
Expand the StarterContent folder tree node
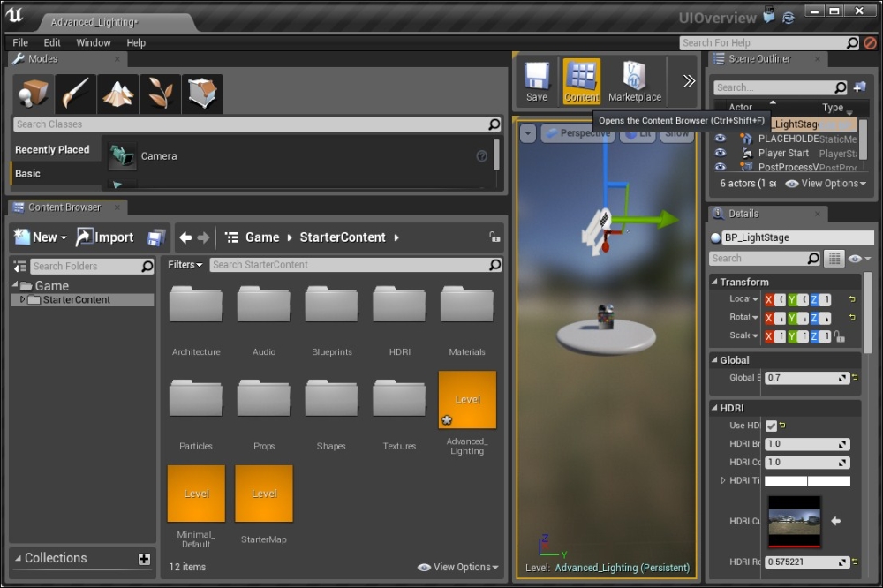(22, 300)
